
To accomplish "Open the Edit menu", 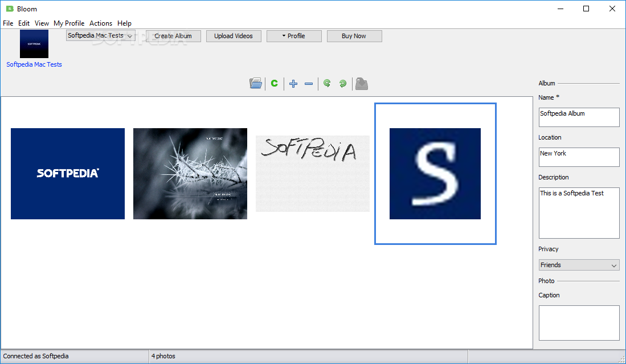I will [x=24, y=23].
